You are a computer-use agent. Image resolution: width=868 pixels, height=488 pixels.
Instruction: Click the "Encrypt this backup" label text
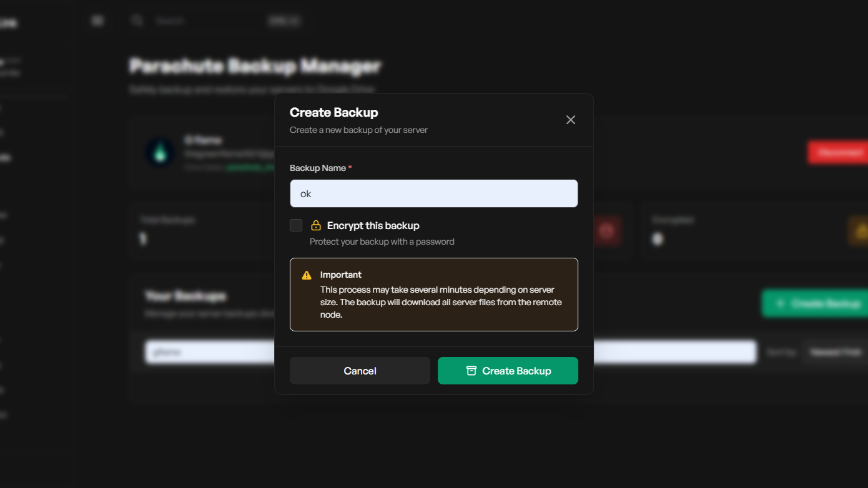tap(373, 225)
